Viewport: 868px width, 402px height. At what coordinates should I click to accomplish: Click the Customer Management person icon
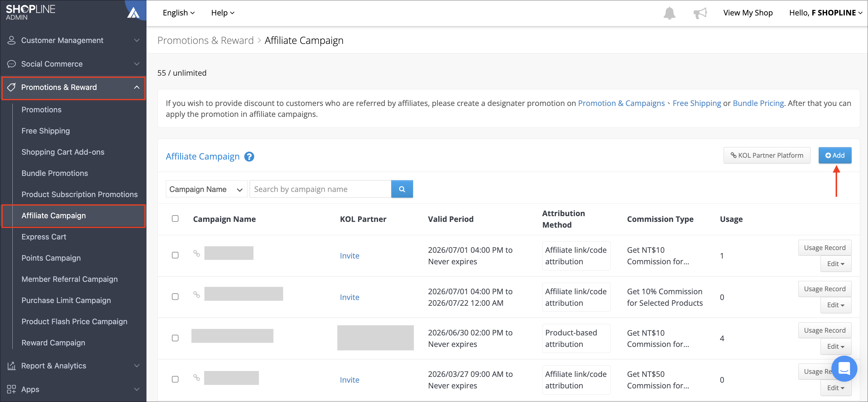(12, 41)
